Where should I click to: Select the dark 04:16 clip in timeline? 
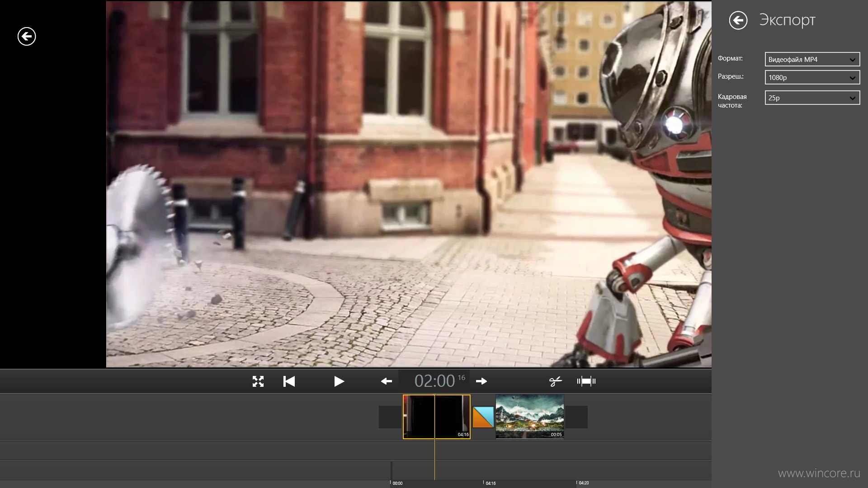436,417
